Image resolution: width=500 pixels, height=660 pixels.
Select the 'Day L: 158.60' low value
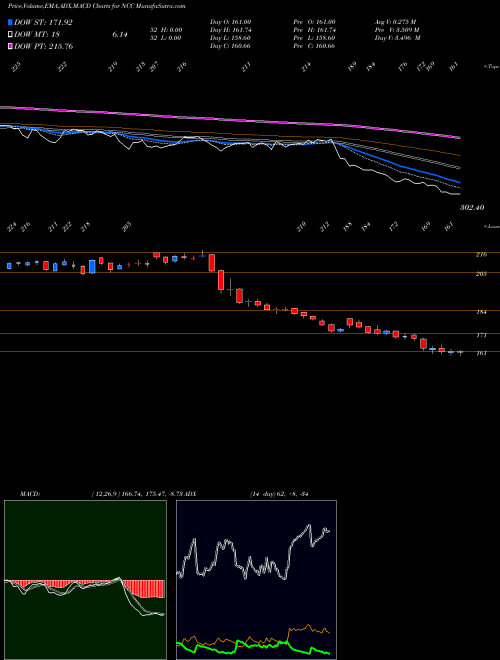coord(230,38)
